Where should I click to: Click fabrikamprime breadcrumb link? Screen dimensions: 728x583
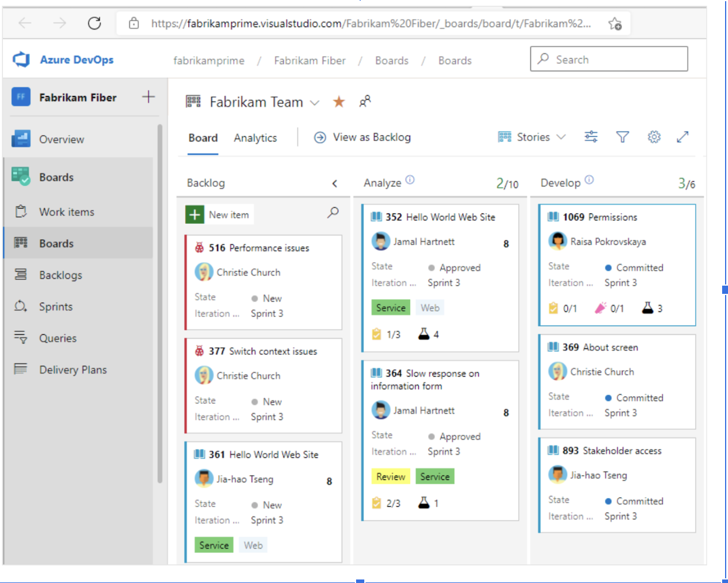[209, 60]
